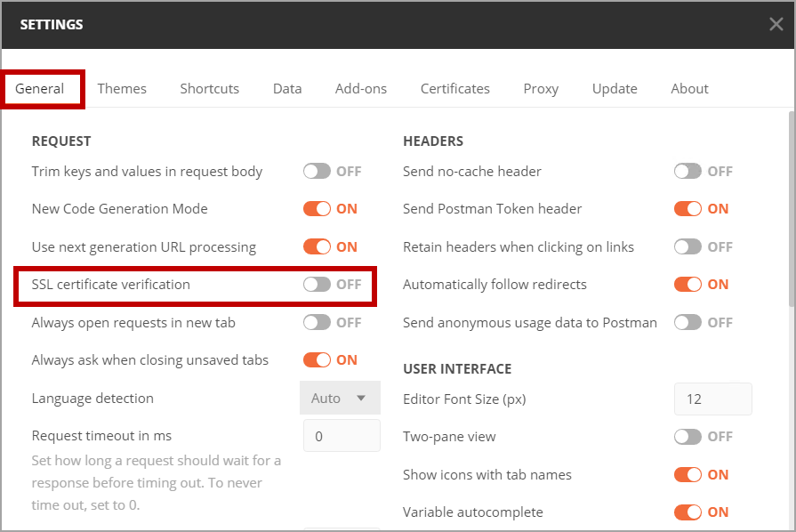This screenshot has height=532, width=796.
Task: Enable Trim keys and values in request body
Action: [x=317, y=171]
